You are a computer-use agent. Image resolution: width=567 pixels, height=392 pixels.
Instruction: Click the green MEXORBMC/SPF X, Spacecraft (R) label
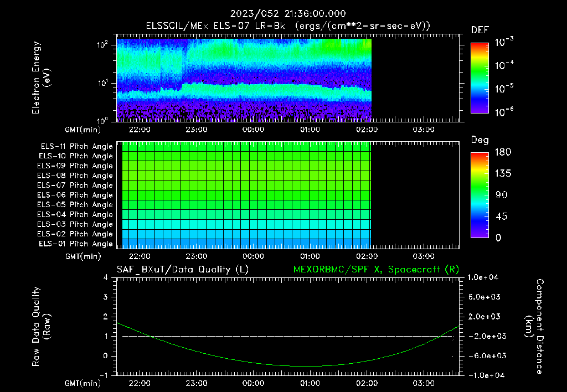(376, 270)
